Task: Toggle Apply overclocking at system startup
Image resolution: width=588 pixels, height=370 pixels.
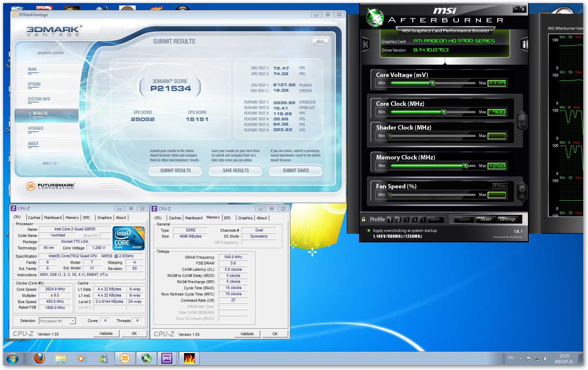Action: 368,230
